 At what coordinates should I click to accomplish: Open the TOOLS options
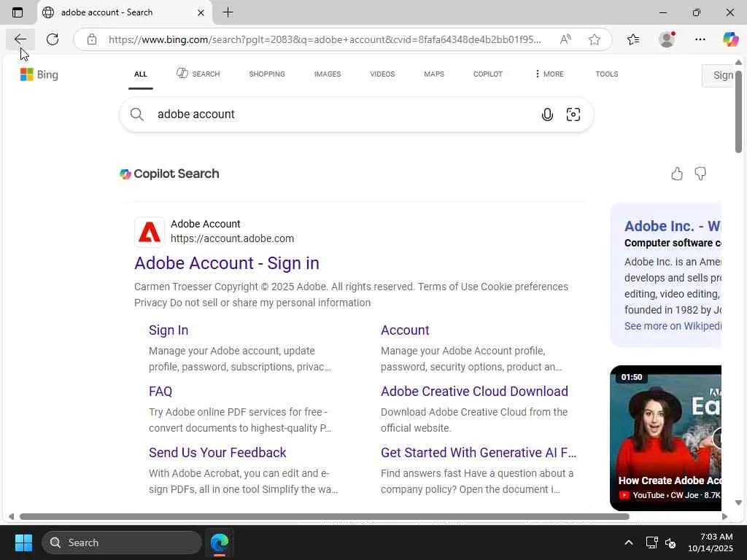click(x=606, y=74)
